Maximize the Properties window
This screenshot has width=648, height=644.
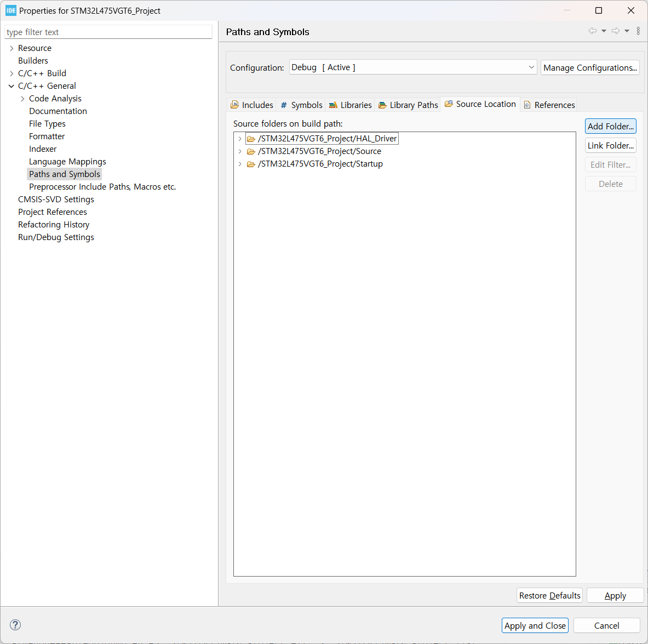click(598, 10)
